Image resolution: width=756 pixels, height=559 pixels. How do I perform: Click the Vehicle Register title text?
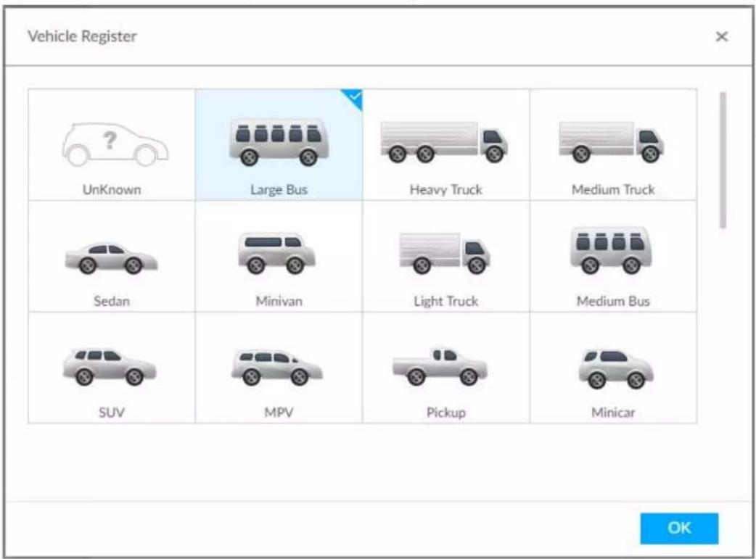(x=83, y=36)
